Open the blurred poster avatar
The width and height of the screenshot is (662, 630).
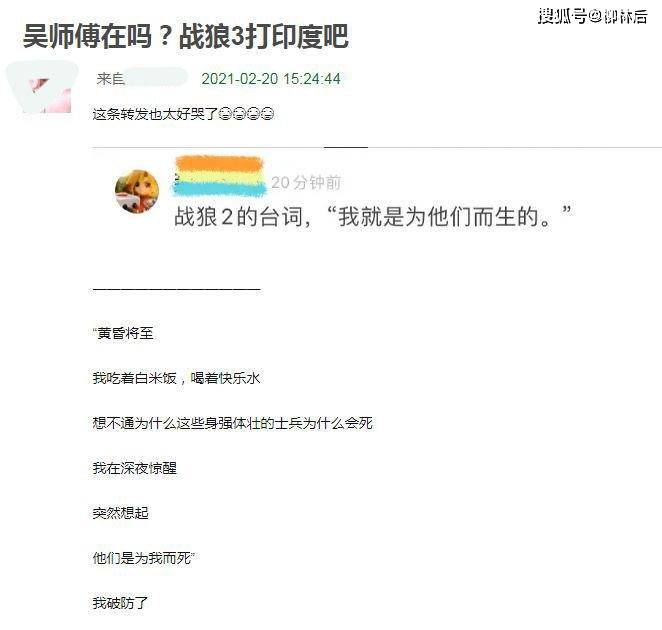pyautogui.click(x=43, y=87)
